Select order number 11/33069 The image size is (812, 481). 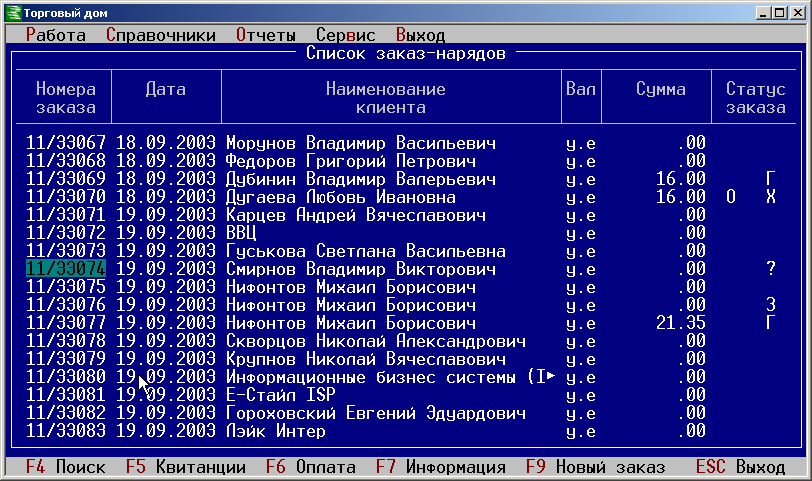point(66,179)
